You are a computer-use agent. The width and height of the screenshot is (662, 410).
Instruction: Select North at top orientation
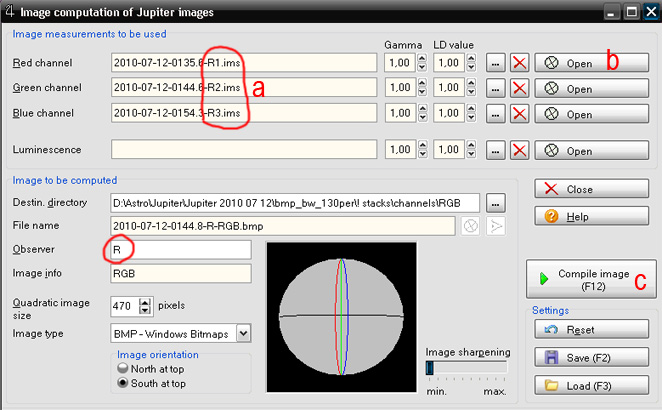point(123,367)
